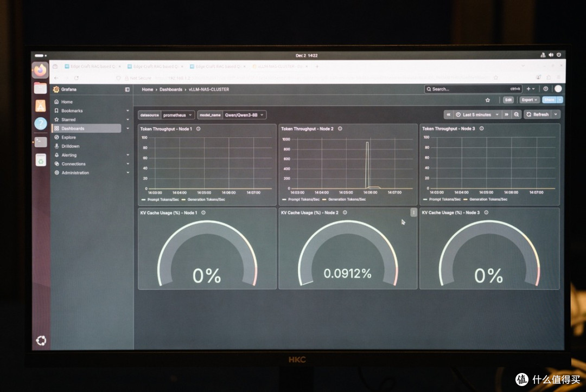
Task: Expand the Dashboards section chevron
Action: (x=128, y=128)
